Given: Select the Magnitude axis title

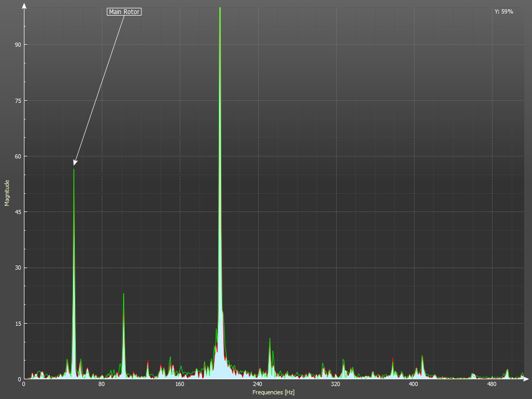Looking at the screenshot, I should [x=7, y=193].
